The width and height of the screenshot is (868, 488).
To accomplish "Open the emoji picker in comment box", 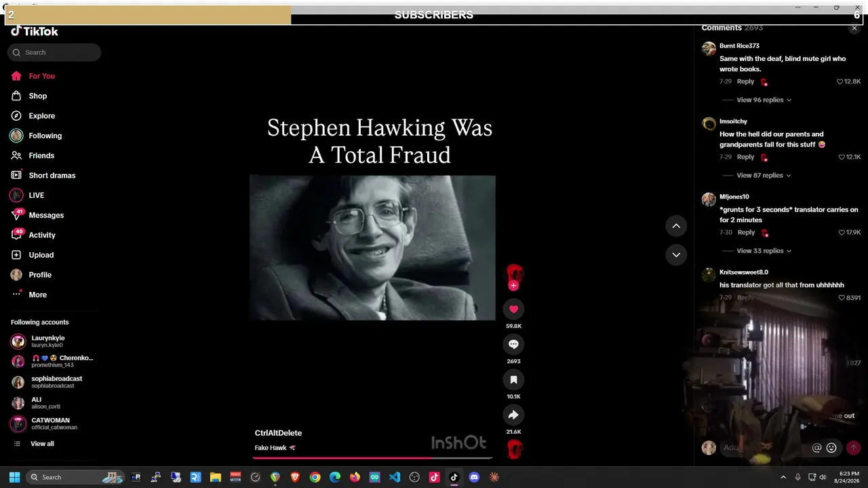I will 831,447.
